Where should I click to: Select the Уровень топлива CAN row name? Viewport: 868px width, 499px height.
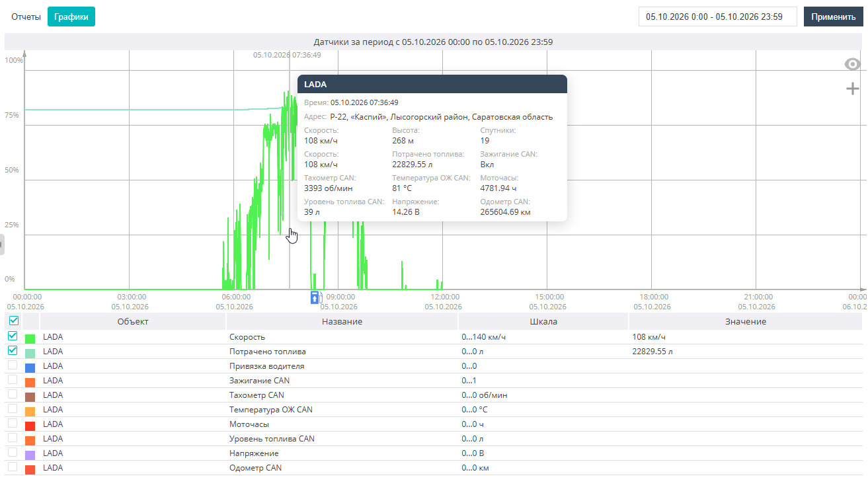tap(272, 439)
